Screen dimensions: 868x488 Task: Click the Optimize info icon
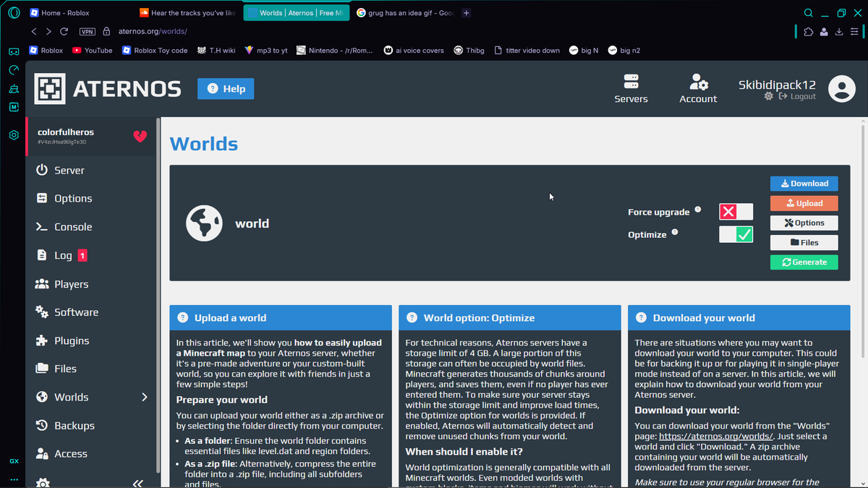[x=675, y=232]
